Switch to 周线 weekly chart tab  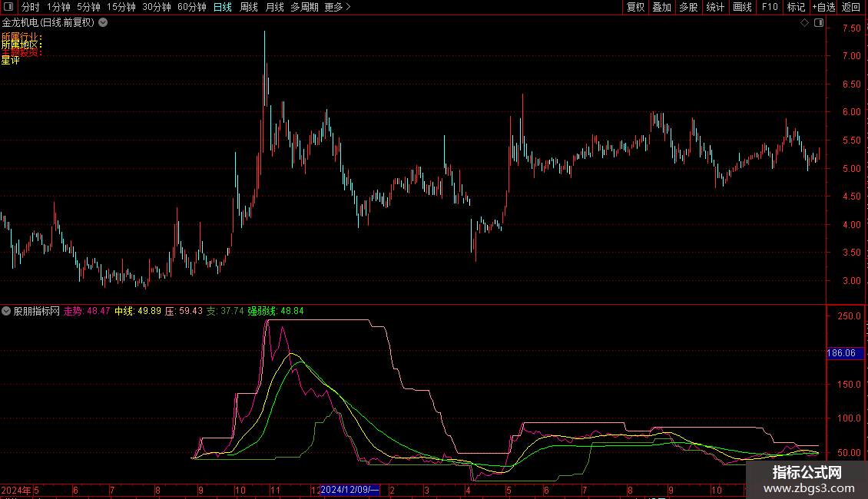tap(249, 8)
